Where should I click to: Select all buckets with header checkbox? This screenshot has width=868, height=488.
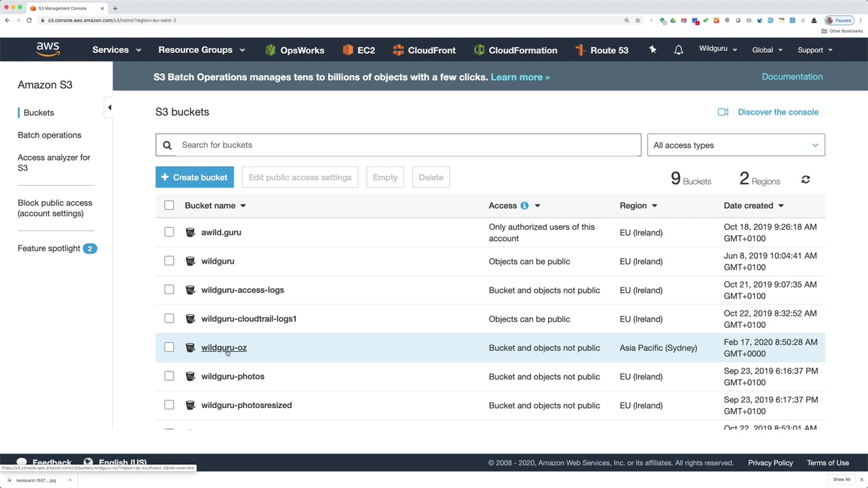tap(169, 205)
